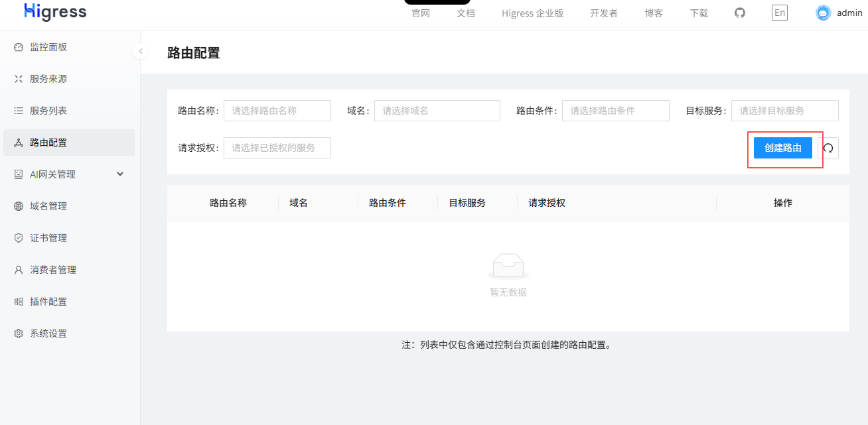The height and width of the screenshot is (425, 868).
Task: Click the 创建路由 button
Action: 783,148
